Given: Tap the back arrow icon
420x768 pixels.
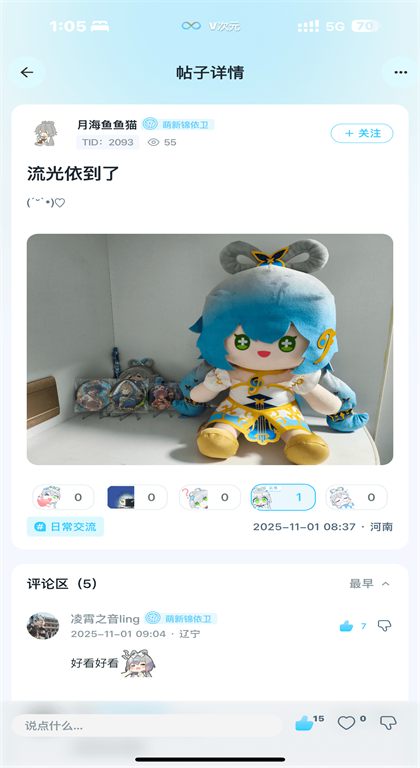Looking at the screenshot, I should [27, 72].
